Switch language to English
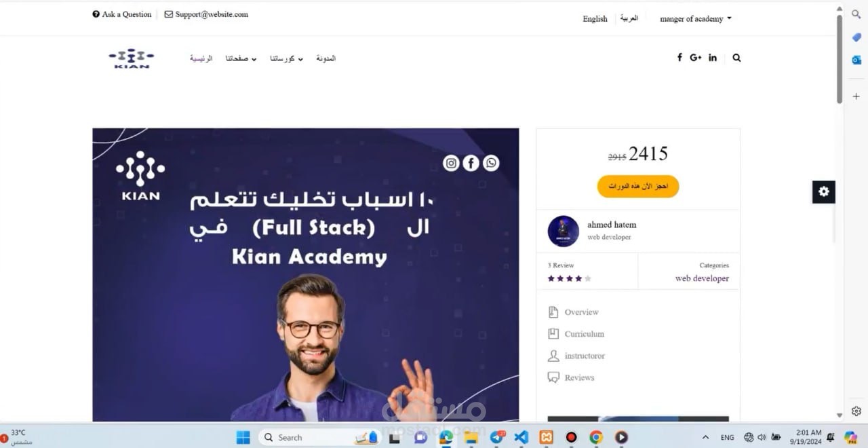Image resolution: width=868 pixels, height=448 pixels. click(x=595, y=19)
